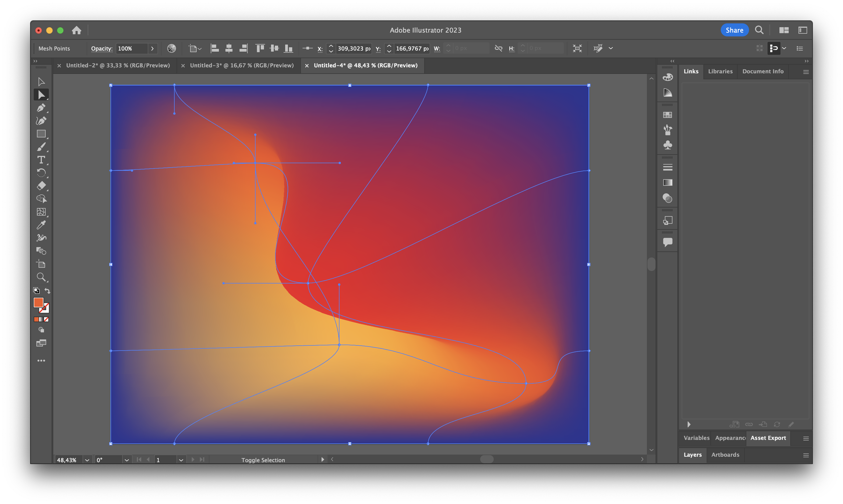Viewport: 843px width, 504px height.
Task: Open the artboard rotation angle dropdown
Action: point(127,459)
